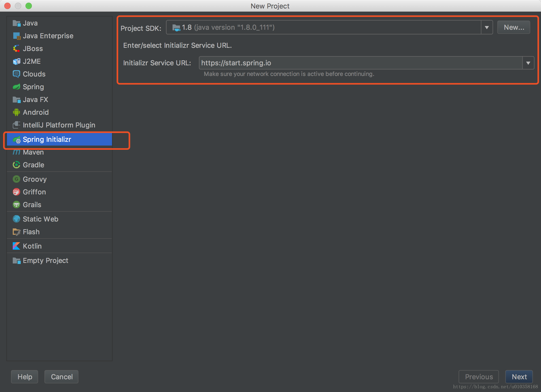Click the JBoss colorful icon
Image resolution: width=541 pixels, height=392 pixels.
[x=16, y=49]
